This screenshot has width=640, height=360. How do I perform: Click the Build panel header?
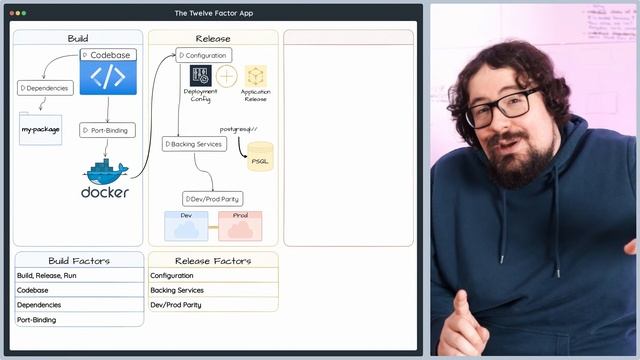point(78,38)
